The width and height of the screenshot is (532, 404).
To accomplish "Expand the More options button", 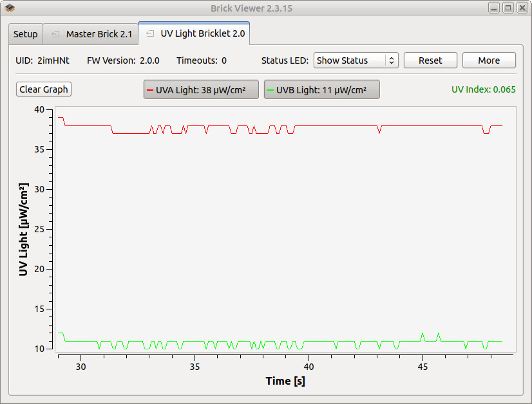I will 489,60.
